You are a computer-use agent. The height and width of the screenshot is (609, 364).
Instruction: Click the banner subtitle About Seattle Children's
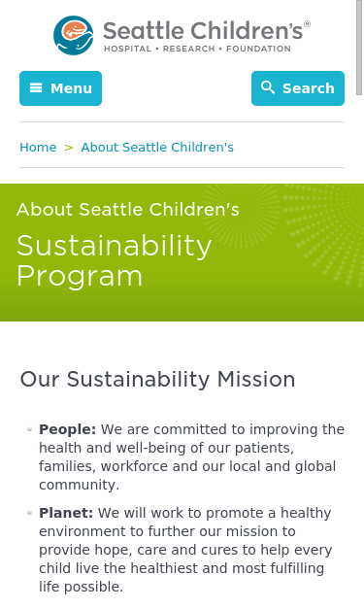(x=128, y=210)
